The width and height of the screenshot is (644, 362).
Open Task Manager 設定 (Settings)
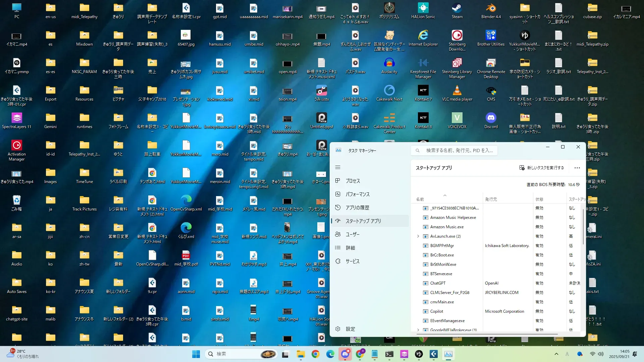click(350, 329)
